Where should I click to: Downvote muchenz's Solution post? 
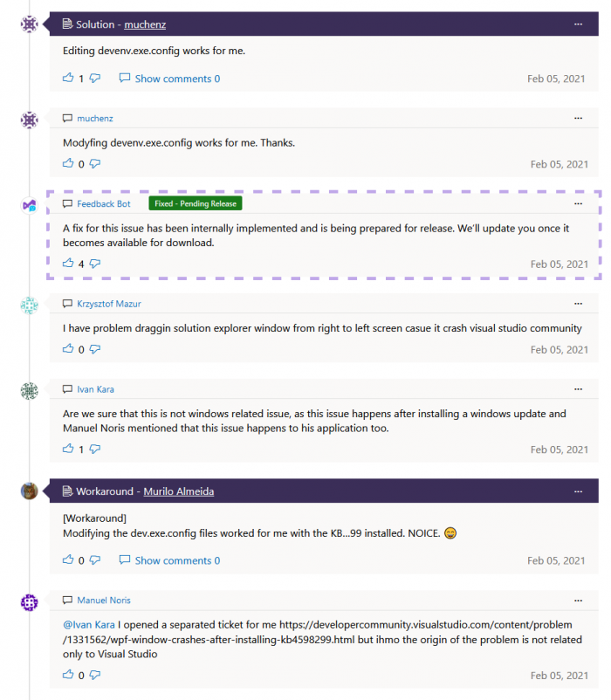(x=95, y=79)
